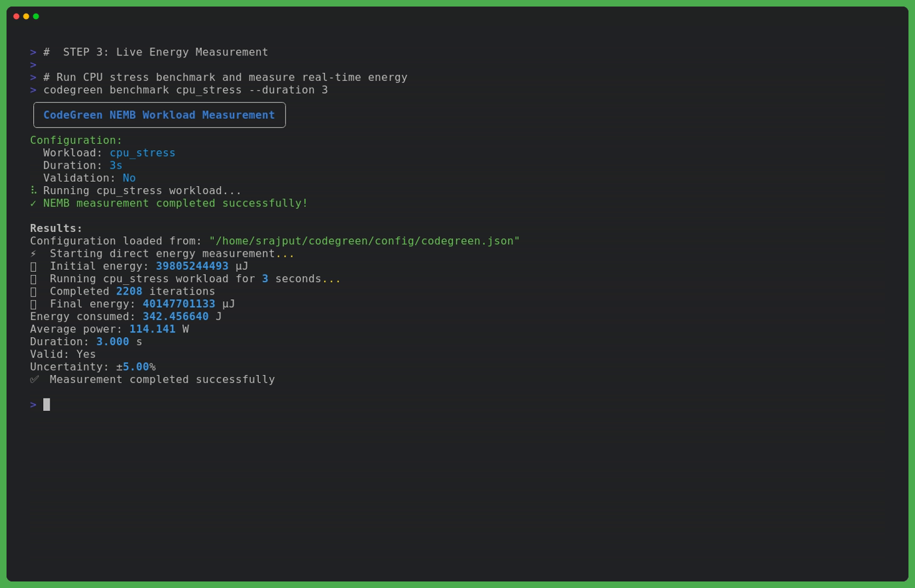Click the glyph box before Final energy
915x588 pixels.
33,304
